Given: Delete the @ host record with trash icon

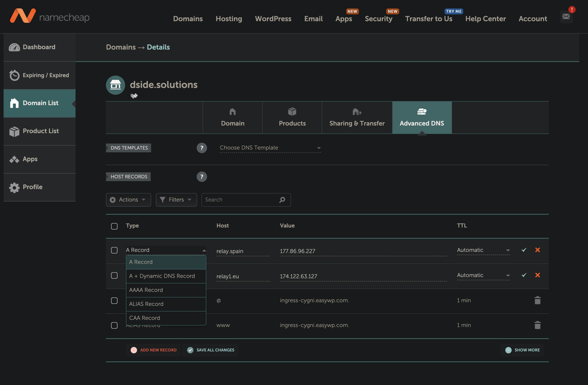Looking at the screenshot, I should click(x=537, y=300).
